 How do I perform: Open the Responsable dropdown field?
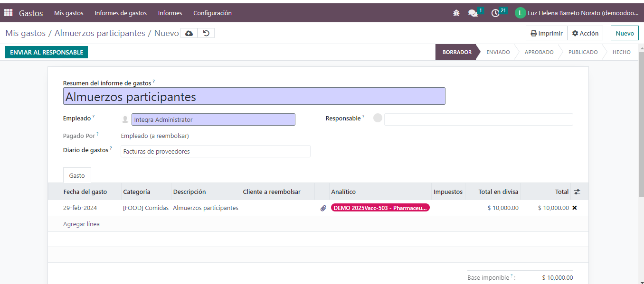point(478,119)
